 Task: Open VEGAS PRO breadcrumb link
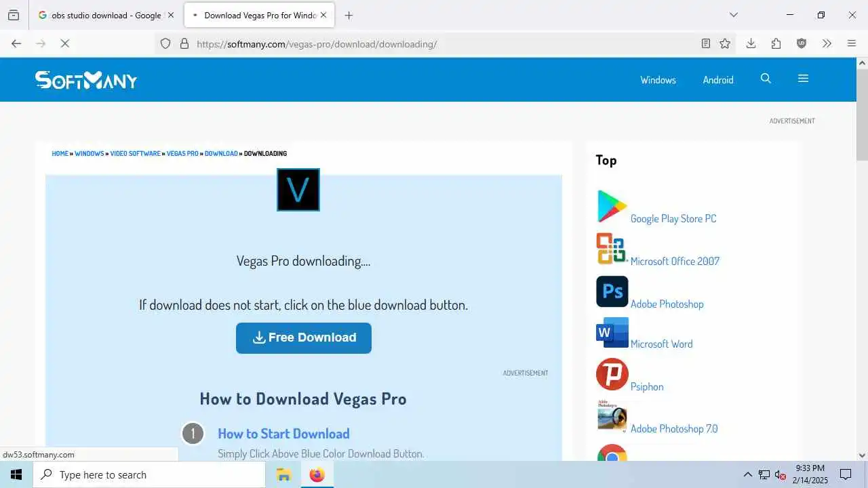(182, 154)
